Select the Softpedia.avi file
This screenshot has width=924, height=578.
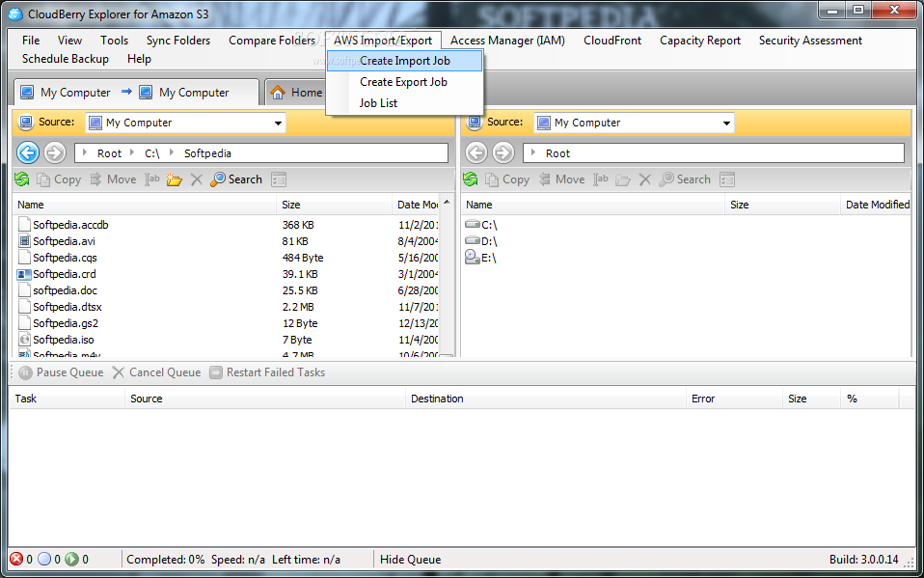[x=64, y=241]
